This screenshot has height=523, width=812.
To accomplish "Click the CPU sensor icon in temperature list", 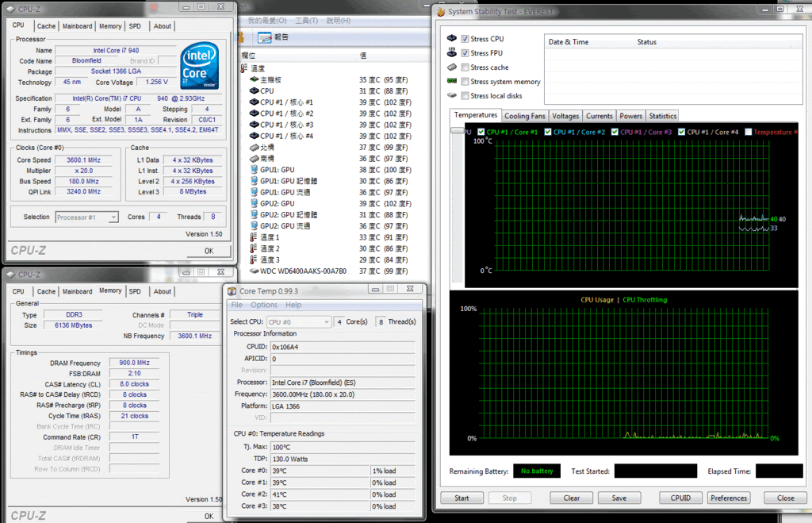I will coord(255,90).
